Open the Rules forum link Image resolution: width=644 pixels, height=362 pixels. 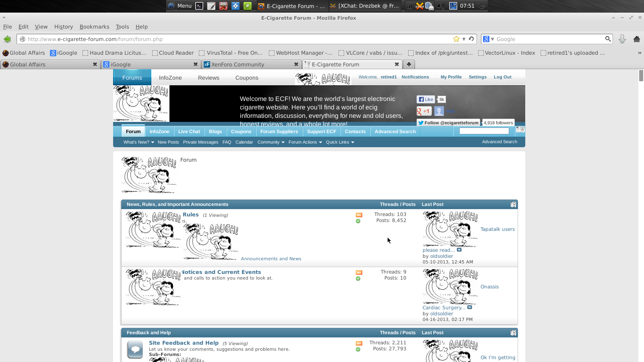click(x=191, y=215)
